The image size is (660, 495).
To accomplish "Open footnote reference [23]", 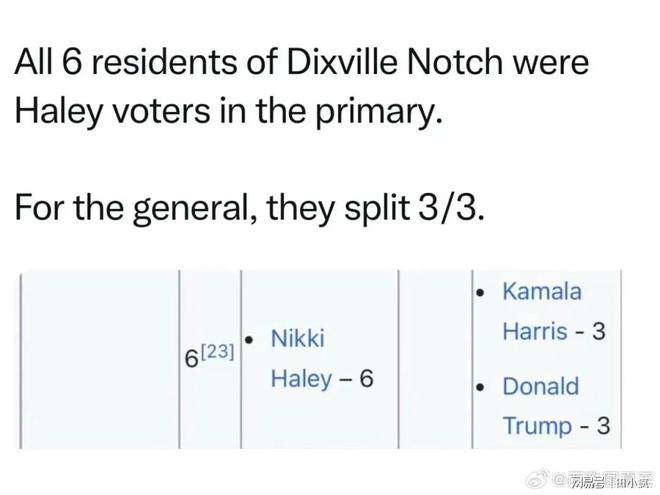I will [217, 351].
